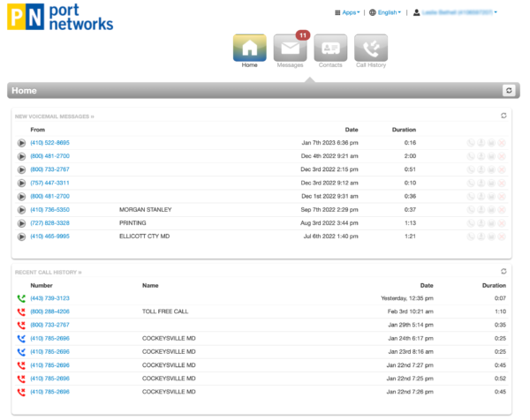This screenshot has width=530, height=420.
Task: Click missed call icon for Jan 29th call
Action: [21, 325]
